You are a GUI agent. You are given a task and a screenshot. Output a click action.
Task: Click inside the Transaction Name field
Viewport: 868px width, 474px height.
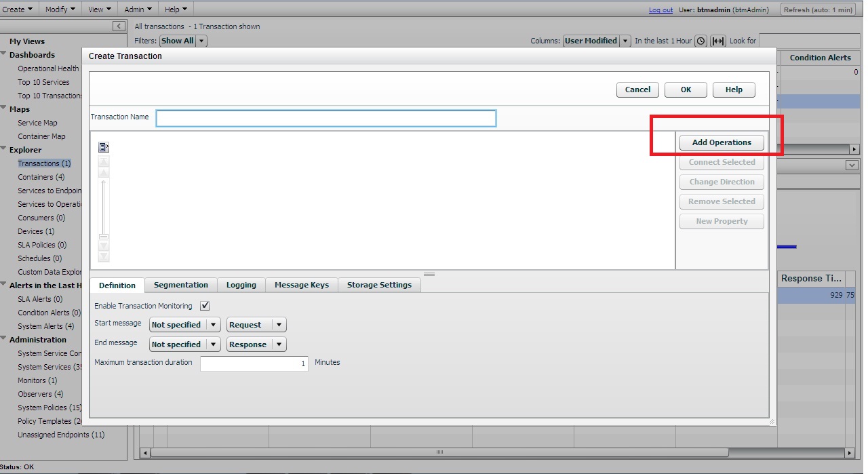pos(325,117)
